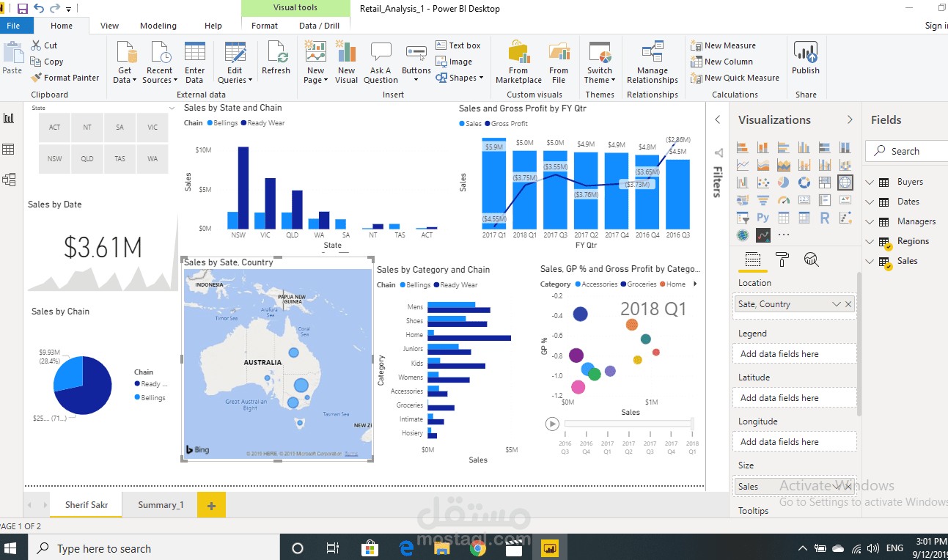948x560 pixels.
Task: Toggle the ACT state slicer tile
Action: pyautogui.click(x=55, y=128)
